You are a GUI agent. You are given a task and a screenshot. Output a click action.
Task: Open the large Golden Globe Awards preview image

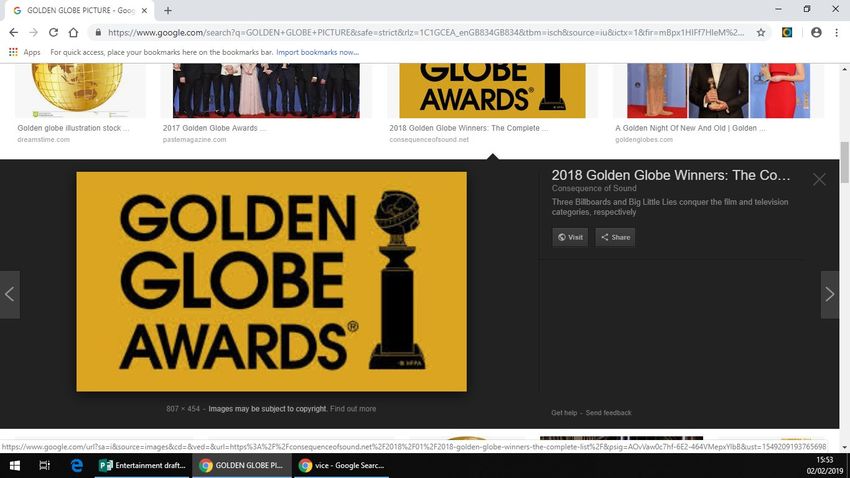coord(271,281)
